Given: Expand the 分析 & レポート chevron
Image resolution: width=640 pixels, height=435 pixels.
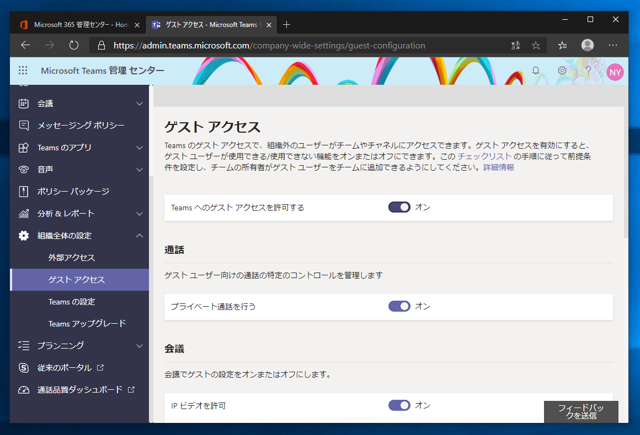Looking at the screenshot, I should tap(139, 213).
